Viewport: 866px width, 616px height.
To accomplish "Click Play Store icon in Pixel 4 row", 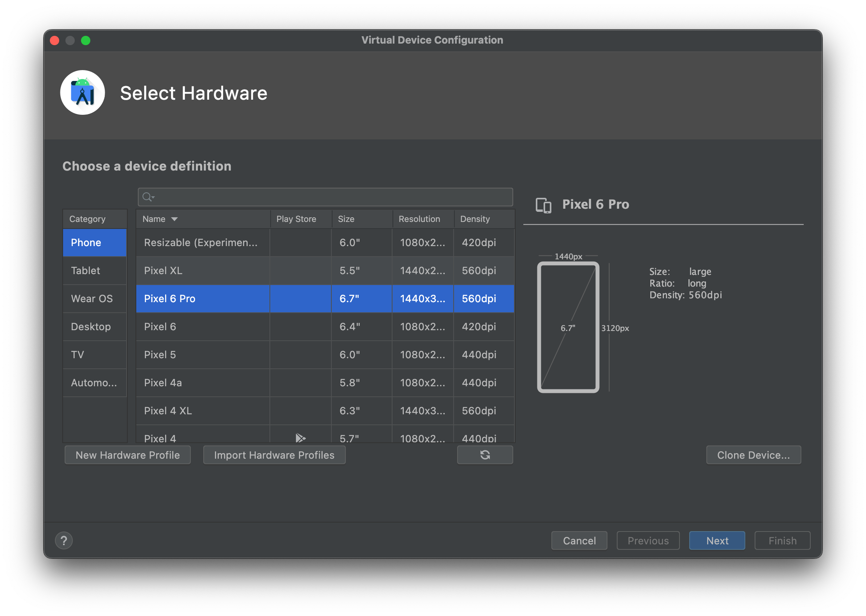I will click(x=300, y=438).
